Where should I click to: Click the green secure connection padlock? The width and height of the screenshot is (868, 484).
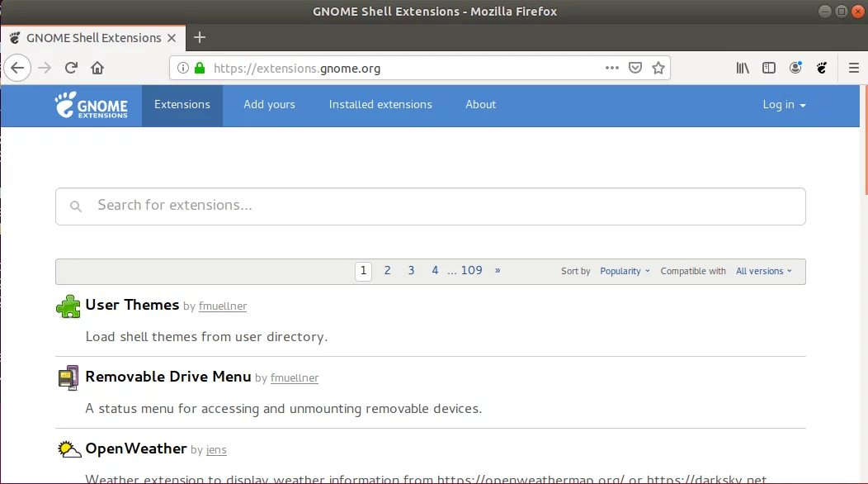click(200, 69)
